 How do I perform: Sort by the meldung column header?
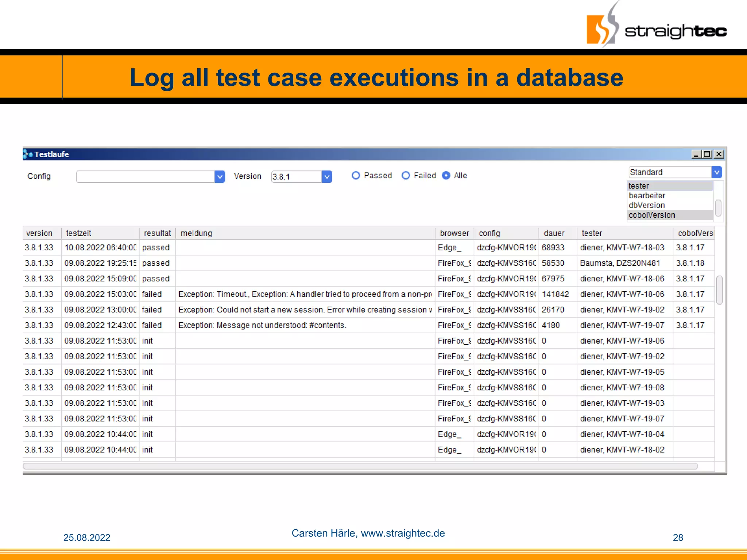tap(305, 233)
